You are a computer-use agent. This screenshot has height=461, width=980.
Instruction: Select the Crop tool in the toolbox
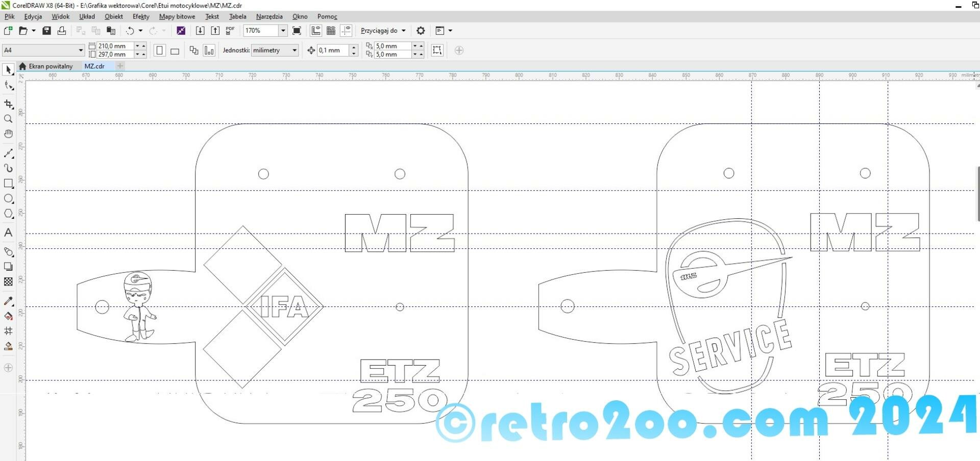[x=8, y=104]
